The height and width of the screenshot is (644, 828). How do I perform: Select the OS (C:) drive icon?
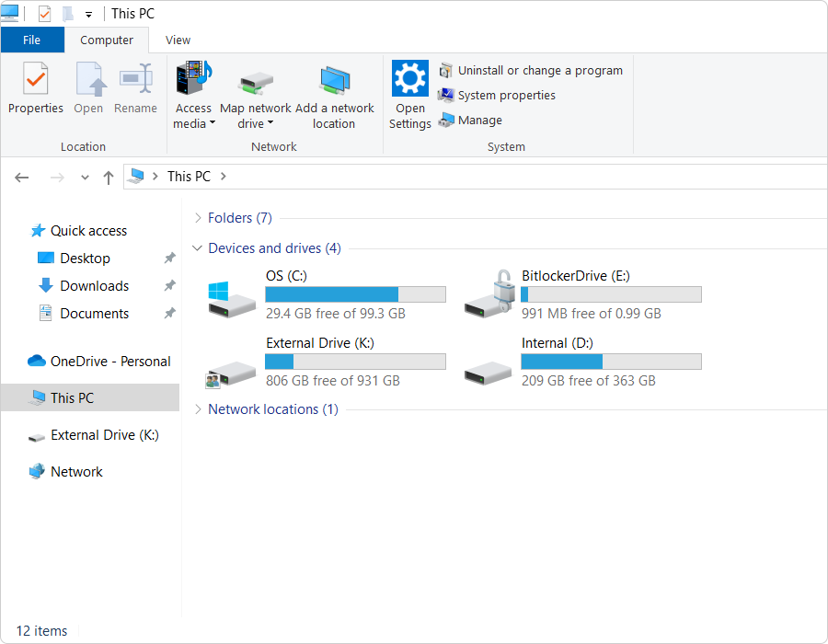[x=231, y=296]
